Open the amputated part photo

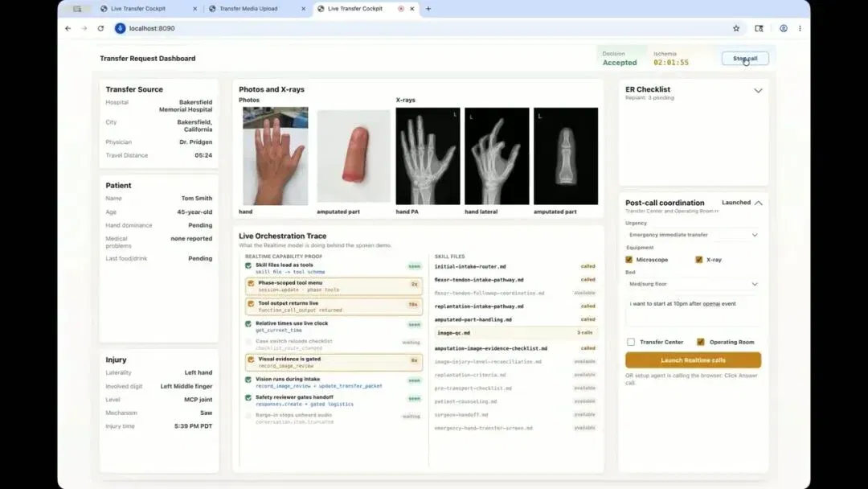[x=354, y=156]
